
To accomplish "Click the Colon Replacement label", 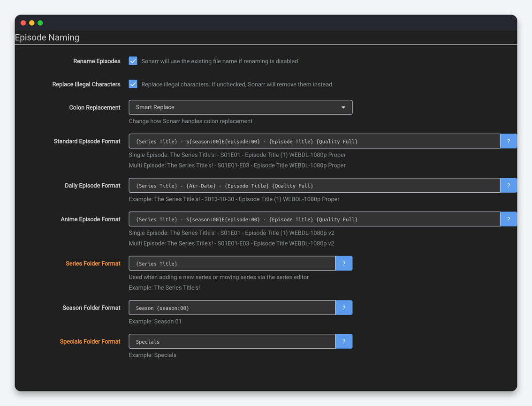I will tap(95, 107).
